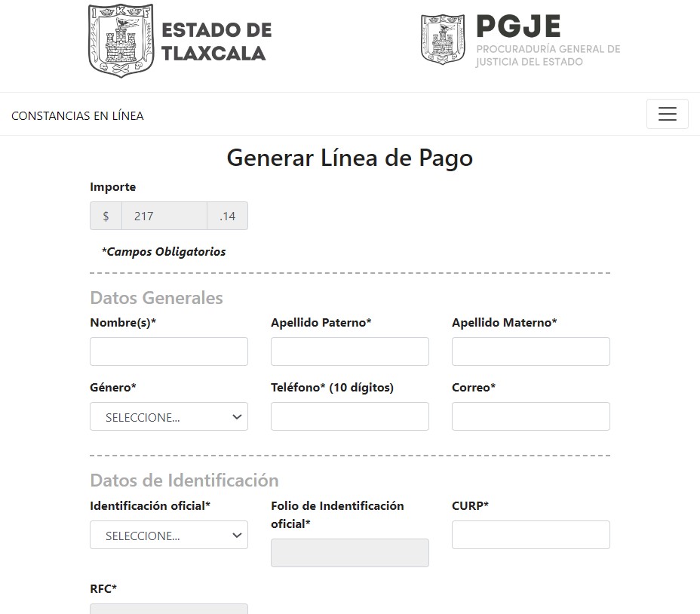Click the Correo input field
The image size is (700, 614).
point(530,416)
